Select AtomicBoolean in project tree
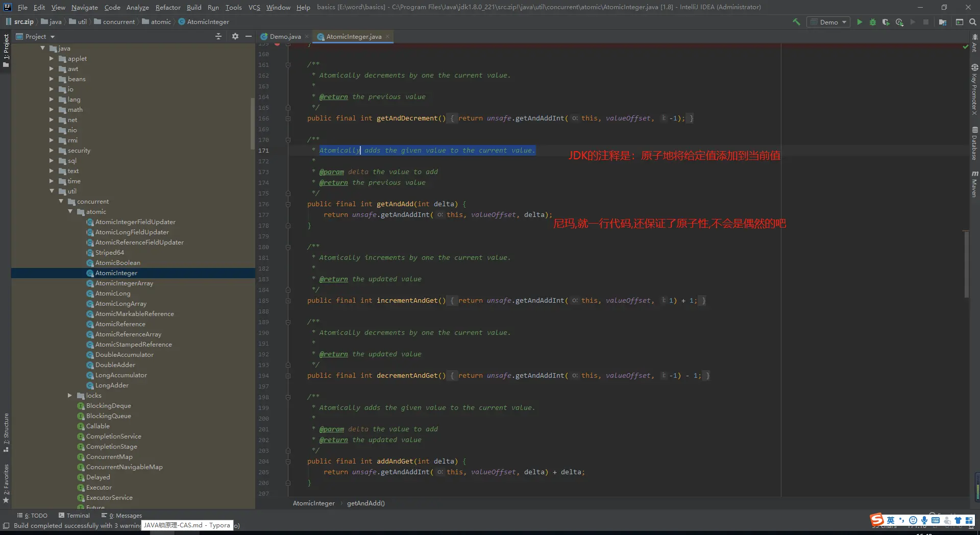 point(117,263)
